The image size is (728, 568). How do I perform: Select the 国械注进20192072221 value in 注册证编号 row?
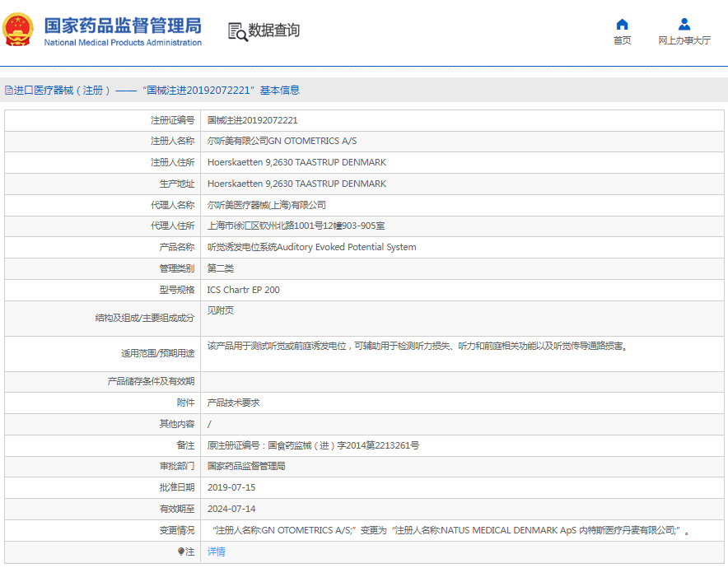(252, 120)
